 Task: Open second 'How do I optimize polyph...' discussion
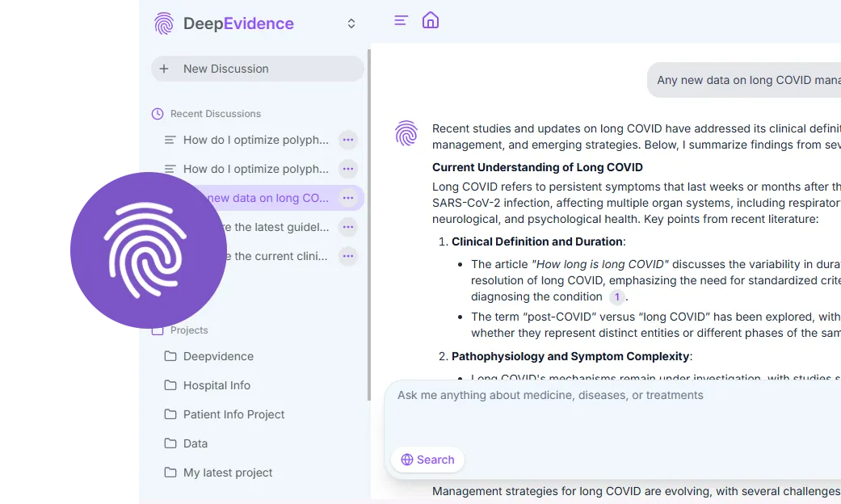(x=256, y=169)
